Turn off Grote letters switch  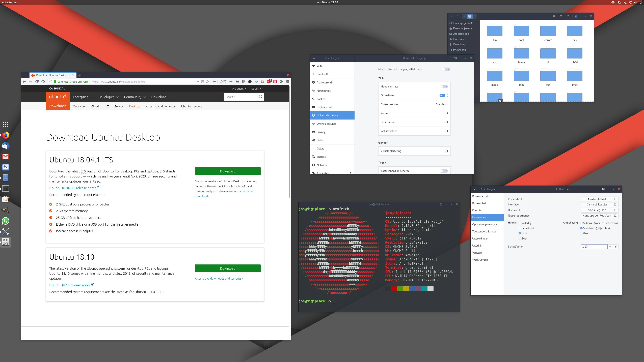[444, 95]
